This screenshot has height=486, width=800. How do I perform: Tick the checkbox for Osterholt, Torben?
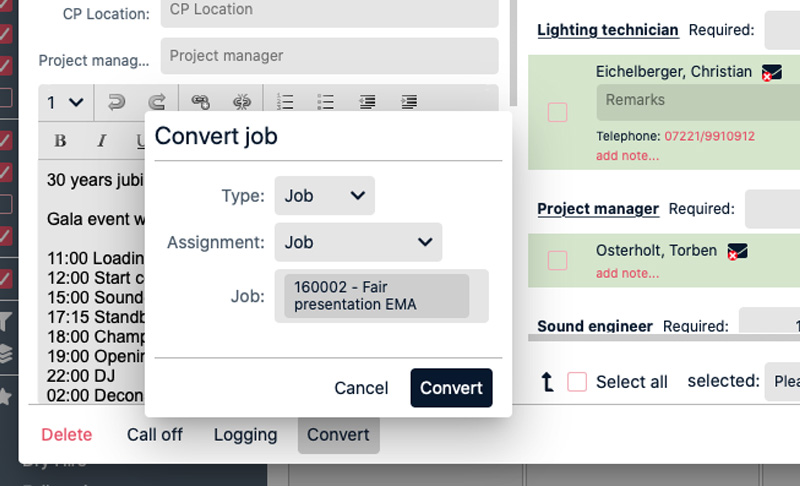(x=558, y=260)
